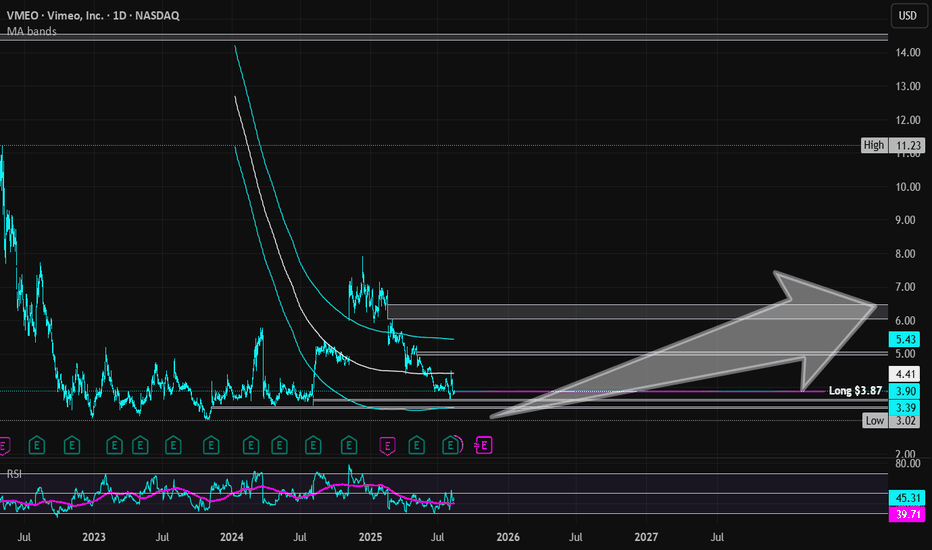
Task: Click the VMEO Vimeo, Inc. symbol legend
Action: coord(93,15)
